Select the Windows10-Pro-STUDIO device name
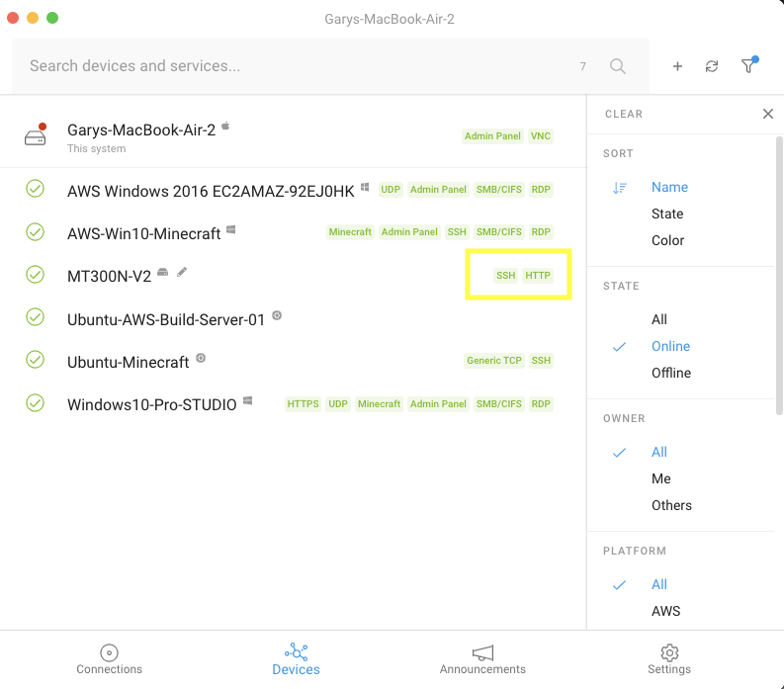Image resolution: width=784 pixels, height=689 pixels. click(x=152, y=404)
